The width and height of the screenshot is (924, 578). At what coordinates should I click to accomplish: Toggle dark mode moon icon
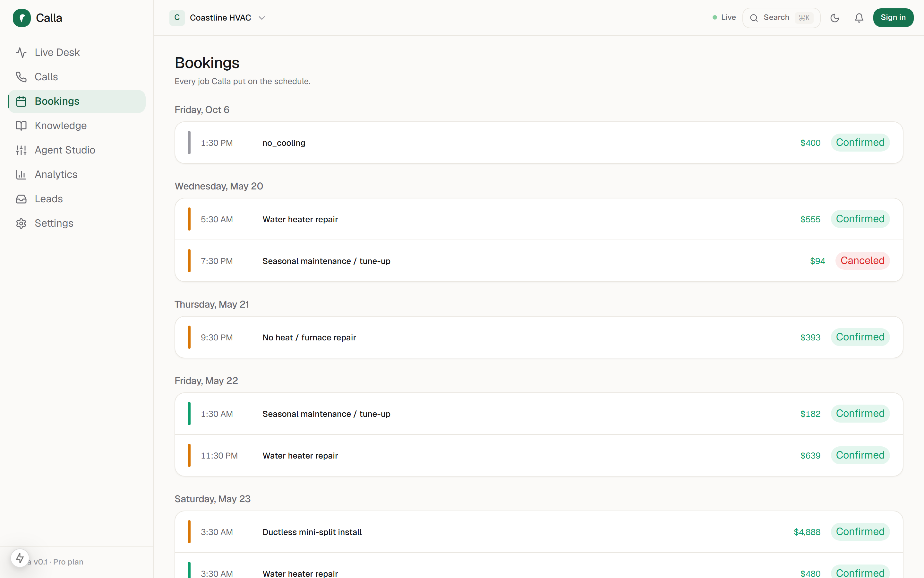[835, 18]
